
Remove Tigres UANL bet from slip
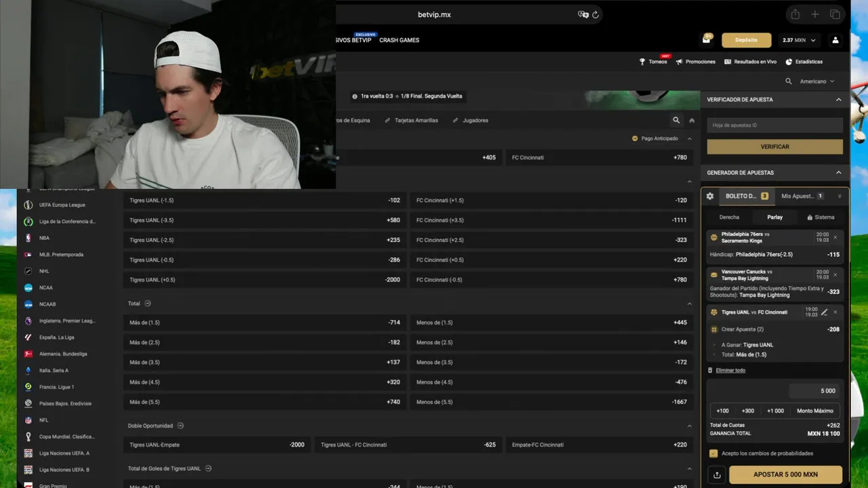click(x=835, y=312)
